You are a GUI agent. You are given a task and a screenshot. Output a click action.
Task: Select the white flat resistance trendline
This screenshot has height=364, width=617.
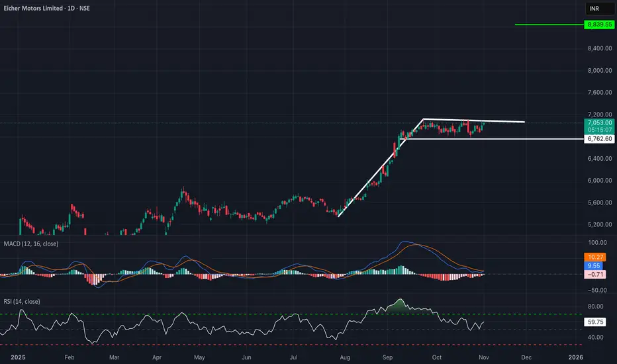point(474,120)
